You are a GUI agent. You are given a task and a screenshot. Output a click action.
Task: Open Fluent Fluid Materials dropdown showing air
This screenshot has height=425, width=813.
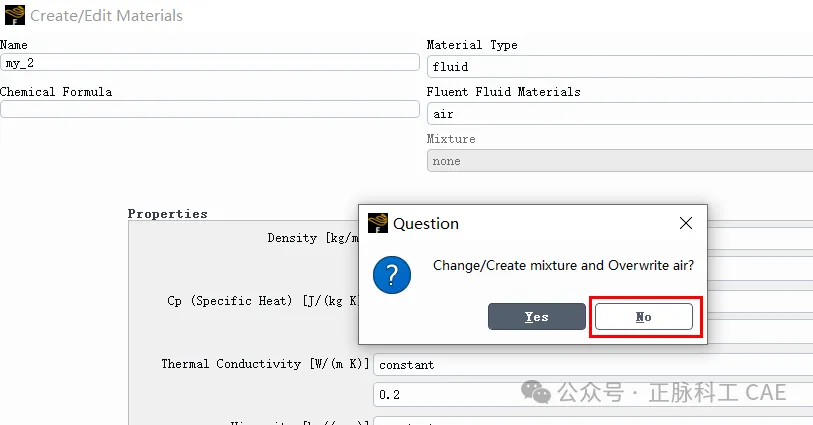click(620, 114)
